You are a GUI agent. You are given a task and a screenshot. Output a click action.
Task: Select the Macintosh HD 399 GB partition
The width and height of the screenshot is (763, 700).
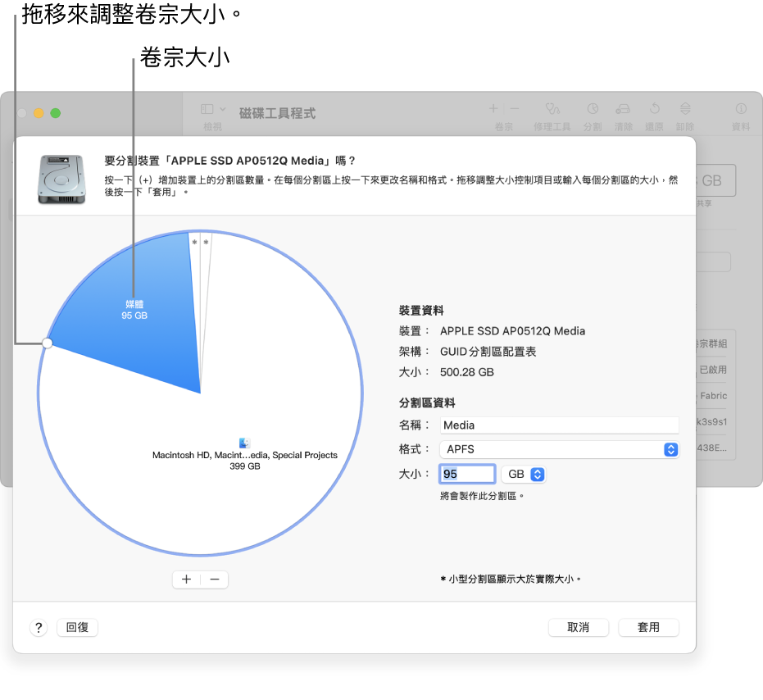click(x=245, y=460)
